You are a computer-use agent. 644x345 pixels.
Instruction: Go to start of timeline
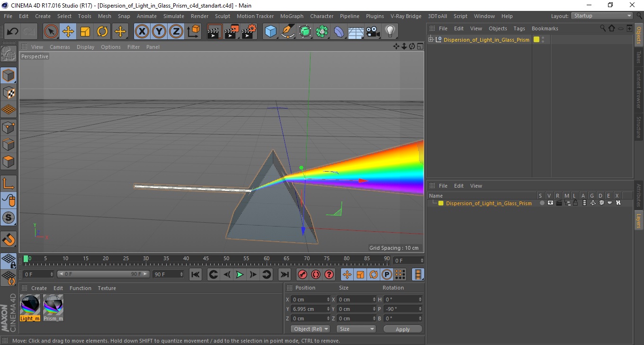[x=196, y=274]
